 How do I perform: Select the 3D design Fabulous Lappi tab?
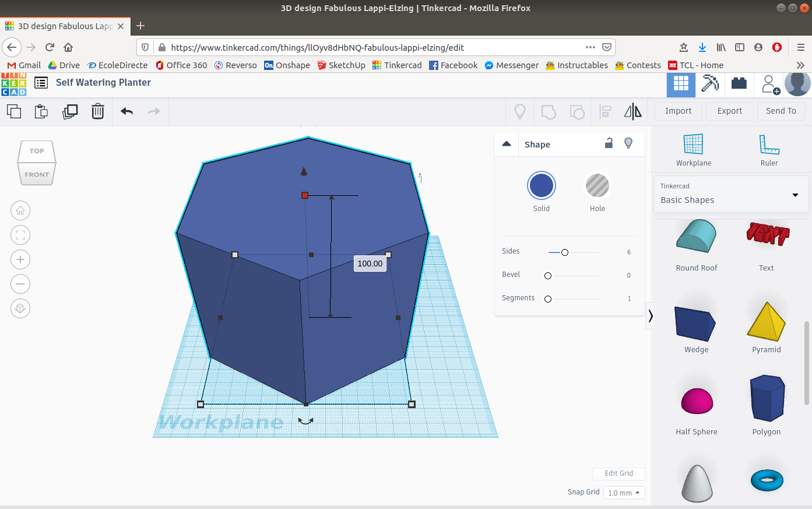point(64,26)
